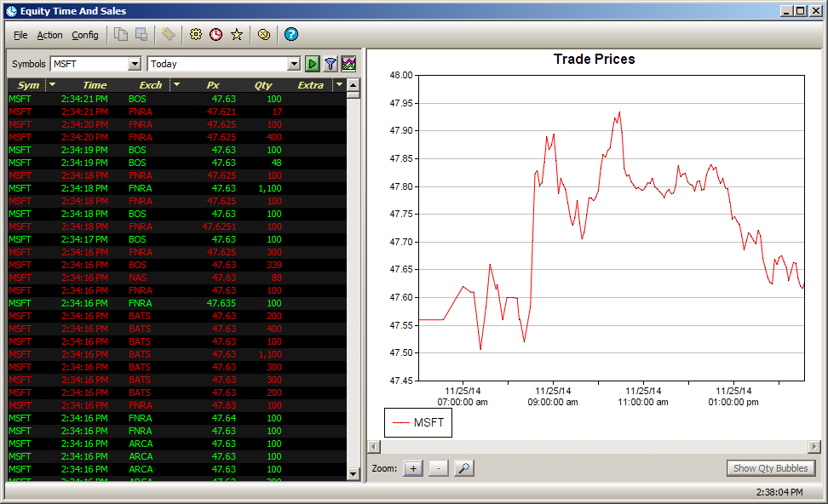Screen dimensions: 828x504
Task: Click the red clock icon
Action: coord(216,34)
